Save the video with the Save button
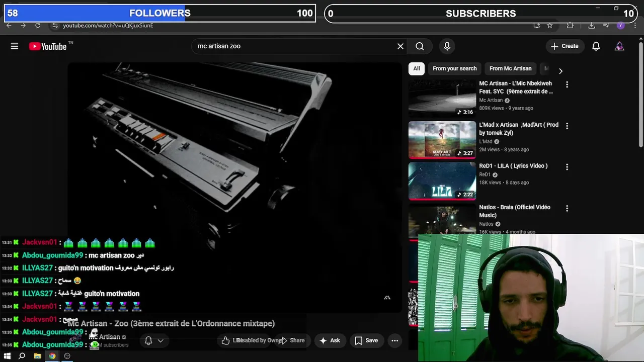Screen dimensions: 644x362 [x=366, y=340]
